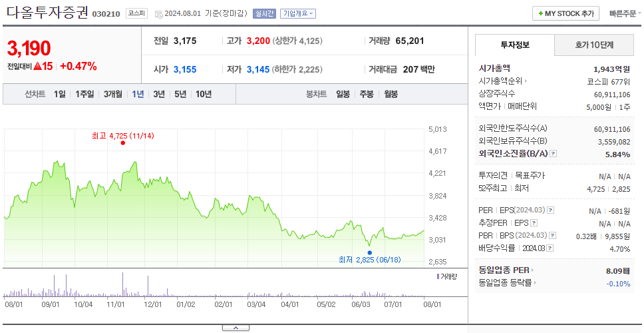Open the 기업개요 dropdown

(x=298, y=13)
